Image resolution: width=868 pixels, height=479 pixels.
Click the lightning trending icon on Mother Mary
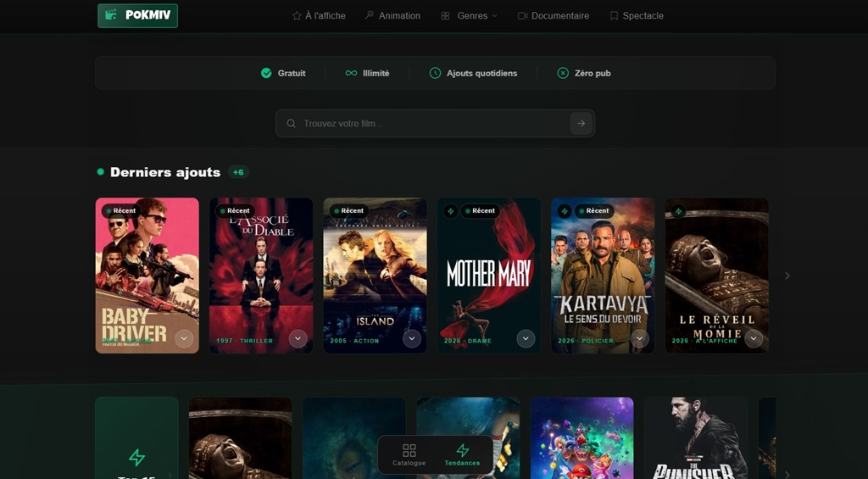coord(451,211)
